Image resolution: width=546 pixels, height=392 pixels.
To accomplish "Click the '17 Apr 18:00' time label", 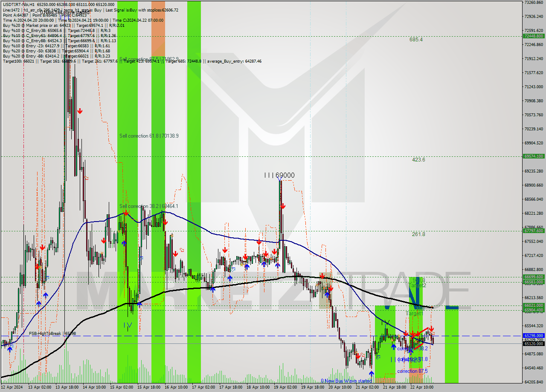I will (x=231, y=387).
